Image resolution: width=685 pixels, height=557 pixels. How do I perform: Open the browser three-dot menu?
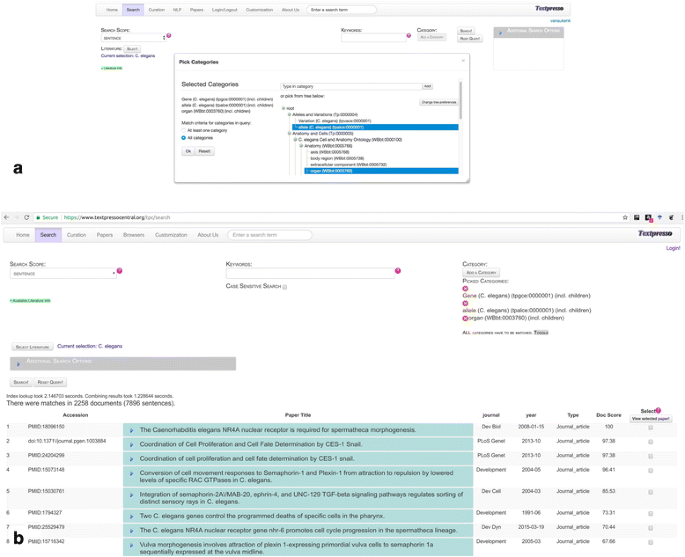click(x=682, y=217)
